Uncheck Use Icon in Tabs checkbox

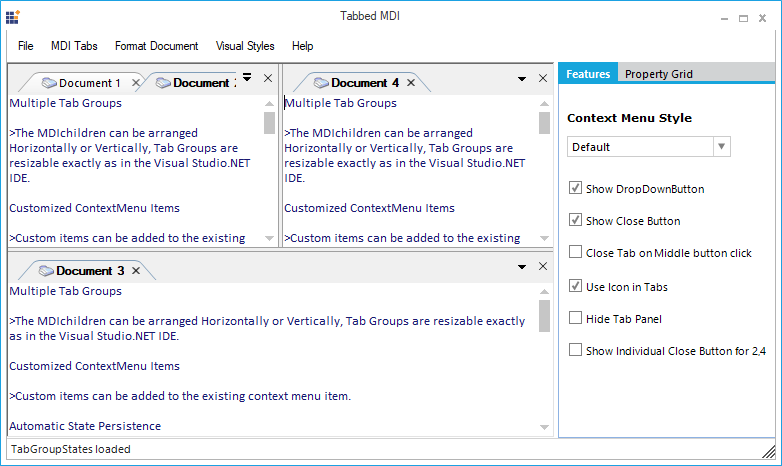pyautogui.click(x=576, y=286)
